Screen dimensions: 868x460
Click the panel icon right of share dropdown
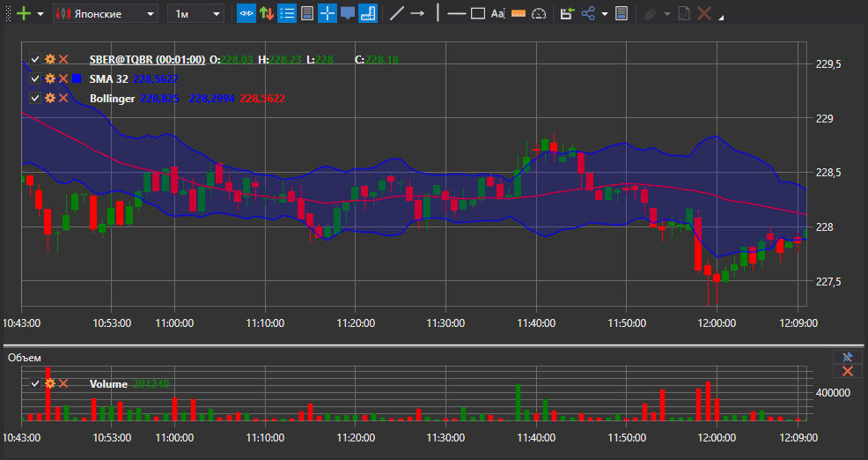coord(622,13)
